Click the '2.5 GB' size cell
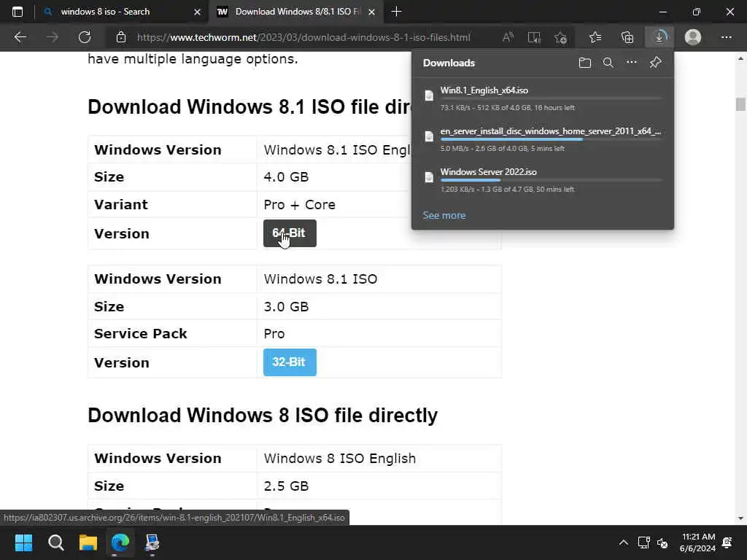The image size is (747, 560). 379,486
